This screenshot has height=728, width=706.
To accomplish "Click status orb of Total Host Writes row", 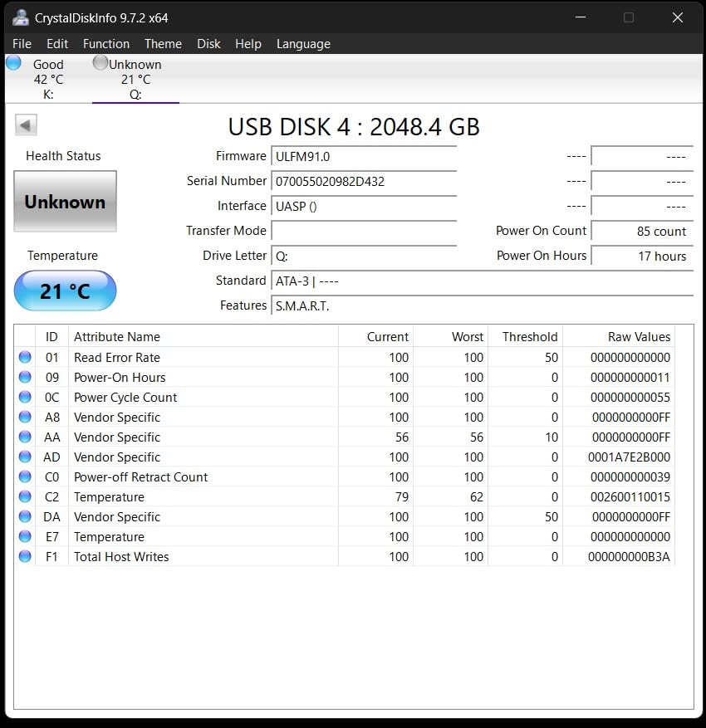I will pyautogui.click(x=25, y=556).
